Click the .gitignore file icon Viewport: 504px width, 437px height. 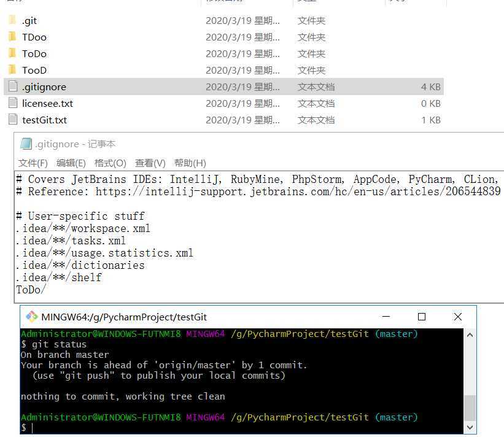point(13,87)
